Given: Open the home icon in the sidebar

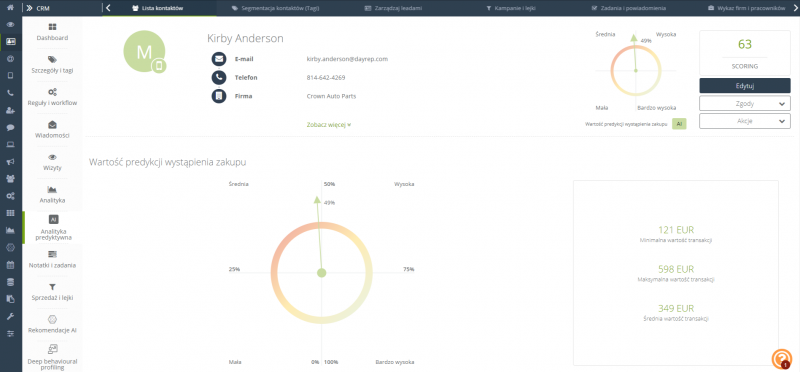Looking at the screenshot, I should (x=11, y=8).
